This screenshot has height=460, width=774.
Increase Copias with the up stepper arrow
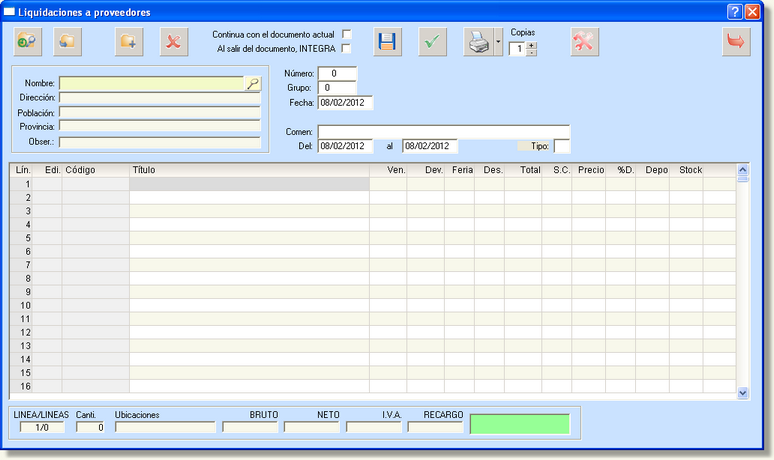pos(531,45)
